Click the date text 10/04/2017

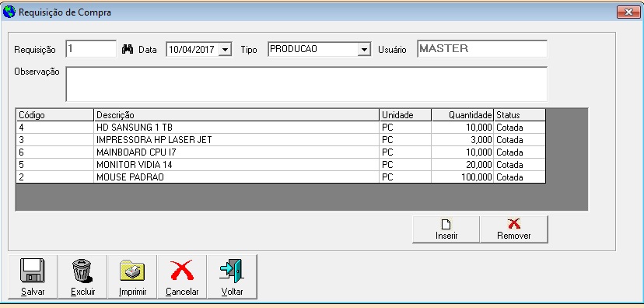(x=192, y=50)
